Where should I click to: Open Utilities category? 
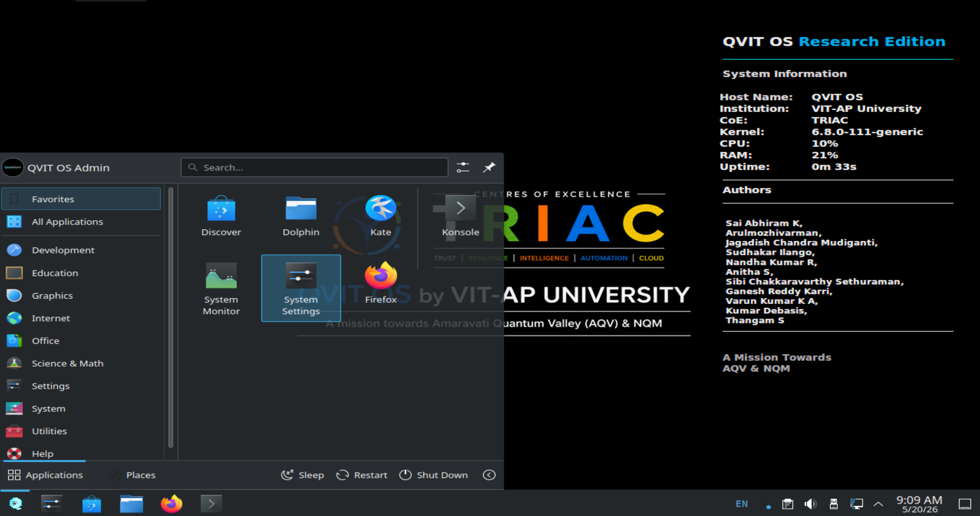pos(81,431)
